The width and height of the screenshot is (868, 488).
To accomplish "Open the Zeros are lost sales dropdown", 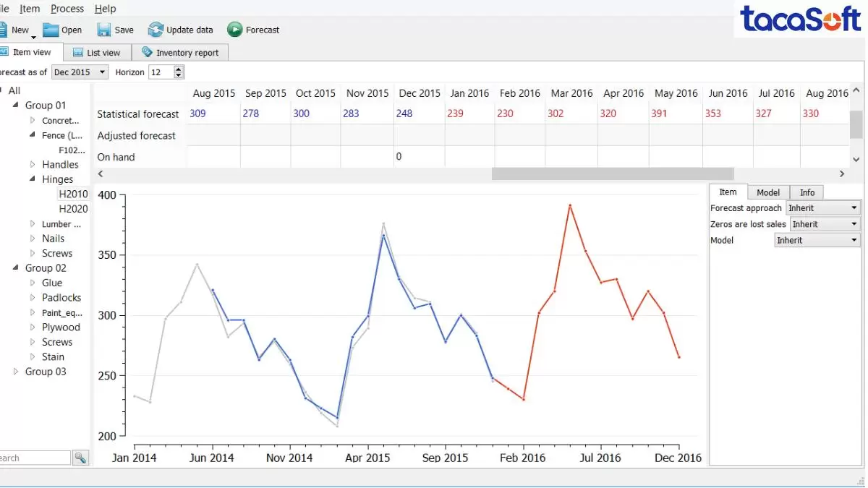I will coord(854,224).
